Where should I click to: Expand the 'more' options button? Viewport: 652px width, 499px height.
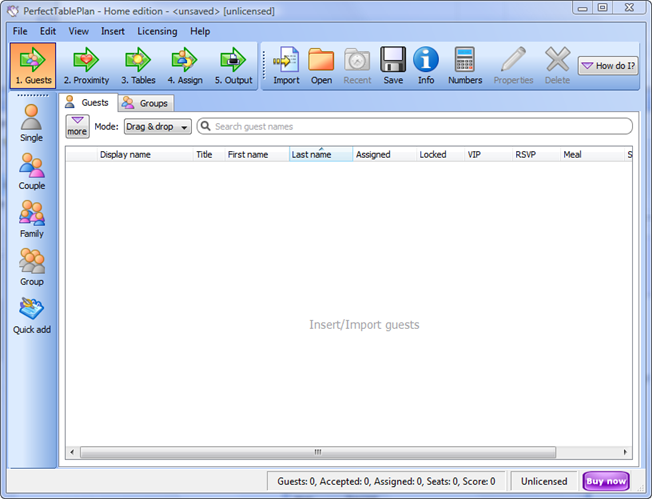coord(77,126)
